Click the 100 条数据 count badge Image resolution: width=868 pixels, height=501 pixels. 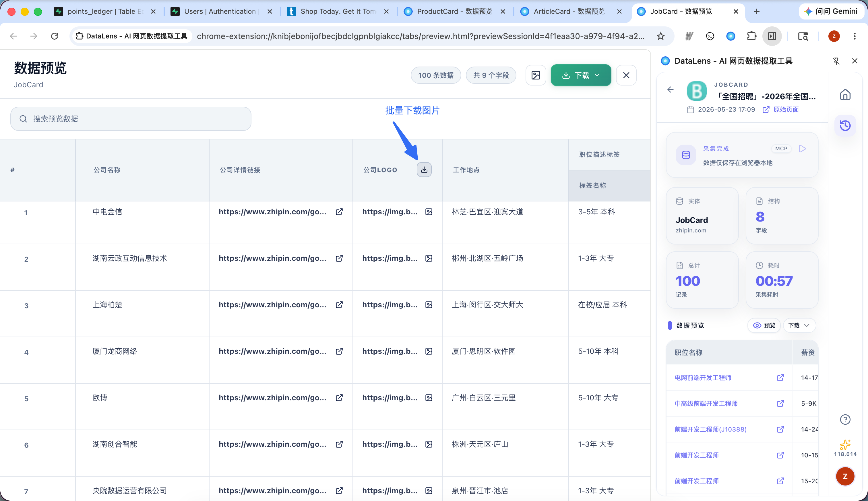pos(436,75)
